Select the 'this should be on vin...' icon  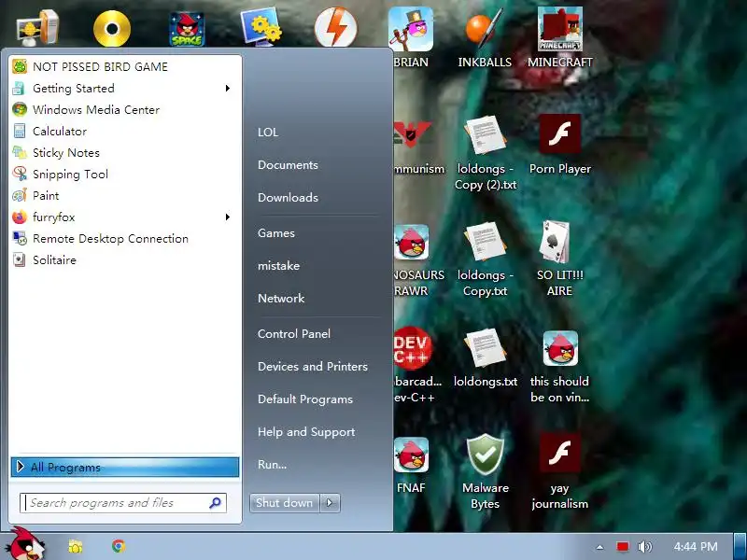560,348
